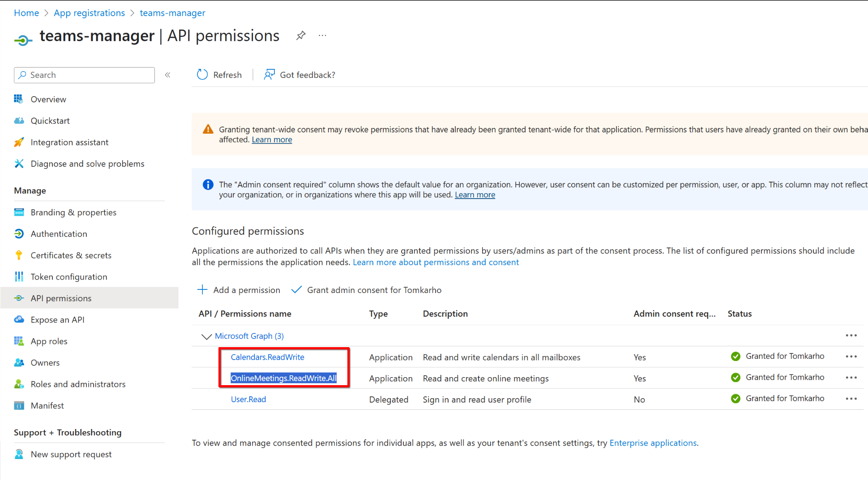Click the Certificates & secrets key icon
868x480 pixels.
(x=19, y=255)
